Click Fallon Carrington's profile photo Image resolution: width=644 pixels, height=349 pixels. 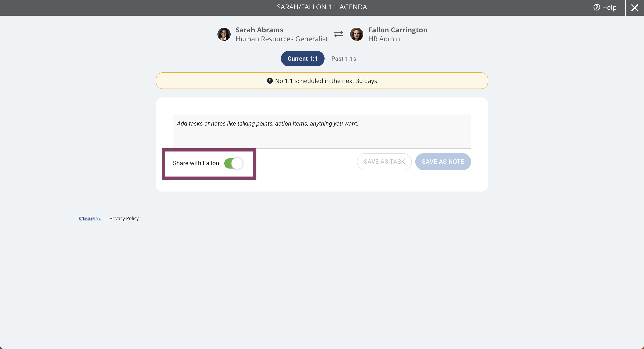pos(356,34)
